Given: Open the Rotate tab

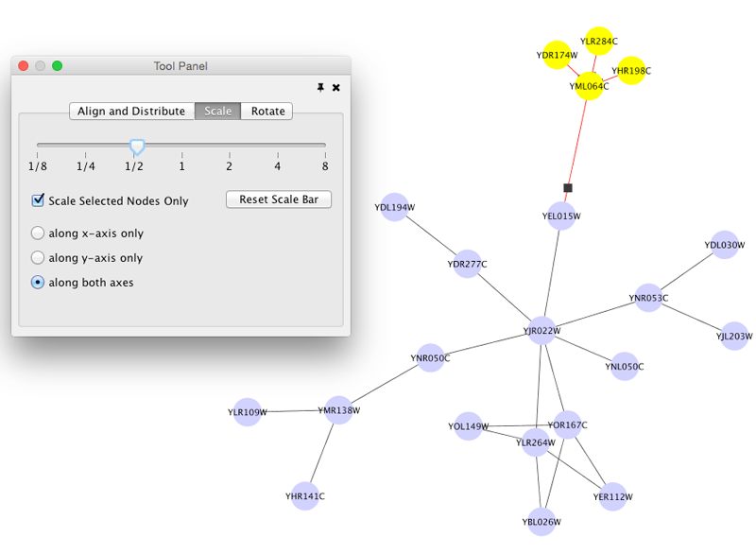Looking at the screenshot, I should 267,112.
